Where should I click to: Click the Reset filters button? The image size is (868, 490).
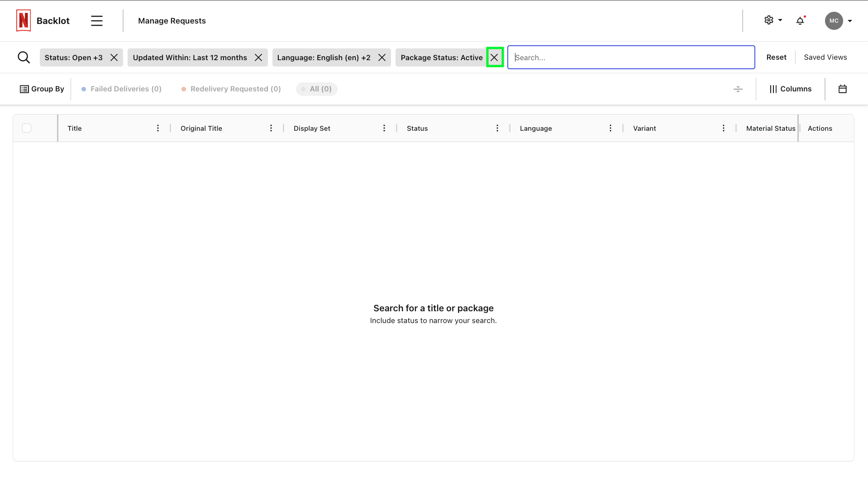(x=776, y=57)
